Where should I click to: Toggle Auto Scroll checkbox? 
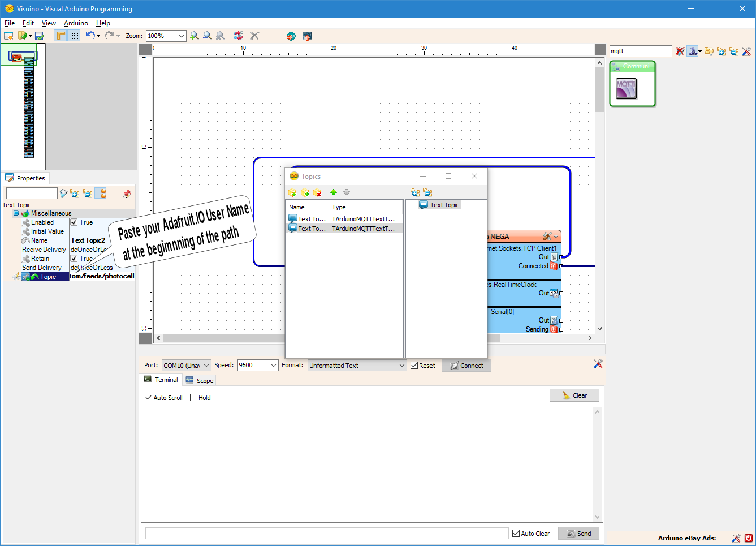tap(148, 398)
